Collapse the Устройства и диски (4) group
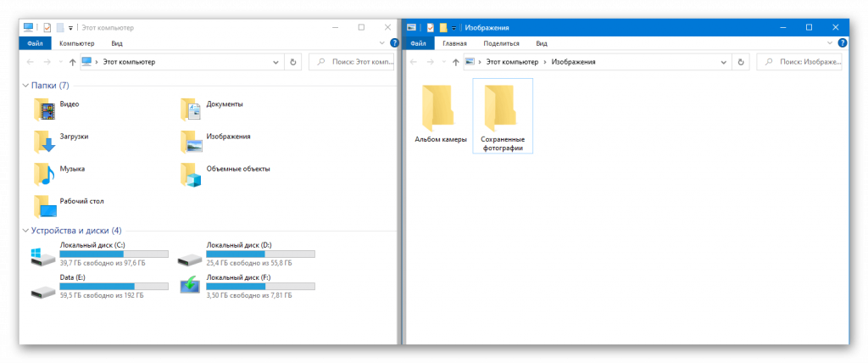The width and height of the screenshot is (868, 363). click(x=24, y=231)
